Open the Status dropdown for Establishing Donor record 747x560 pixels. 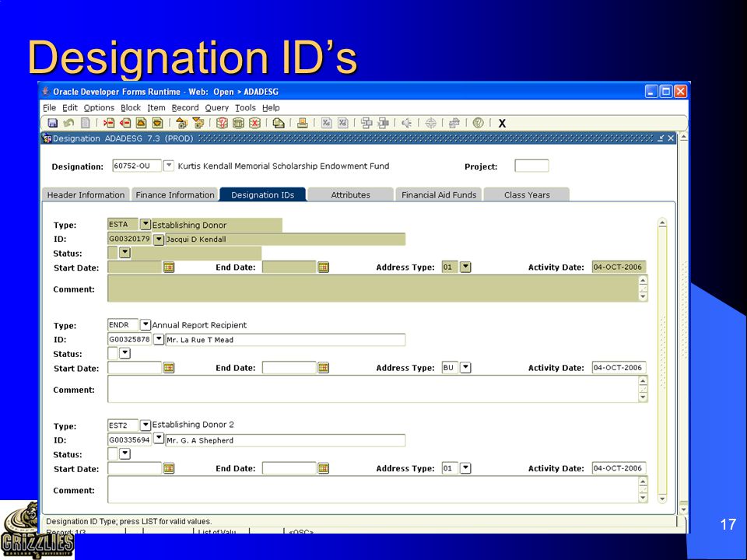[x=124, y=252]
